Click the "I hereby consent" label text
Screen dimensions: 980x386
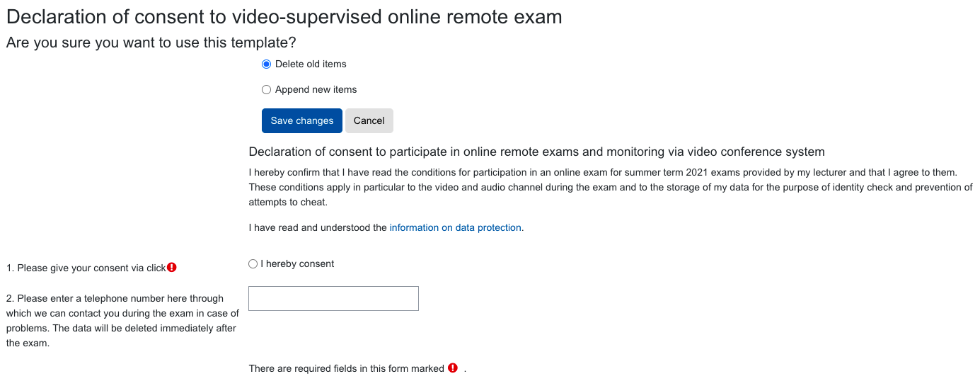click(x=297, y=264)
